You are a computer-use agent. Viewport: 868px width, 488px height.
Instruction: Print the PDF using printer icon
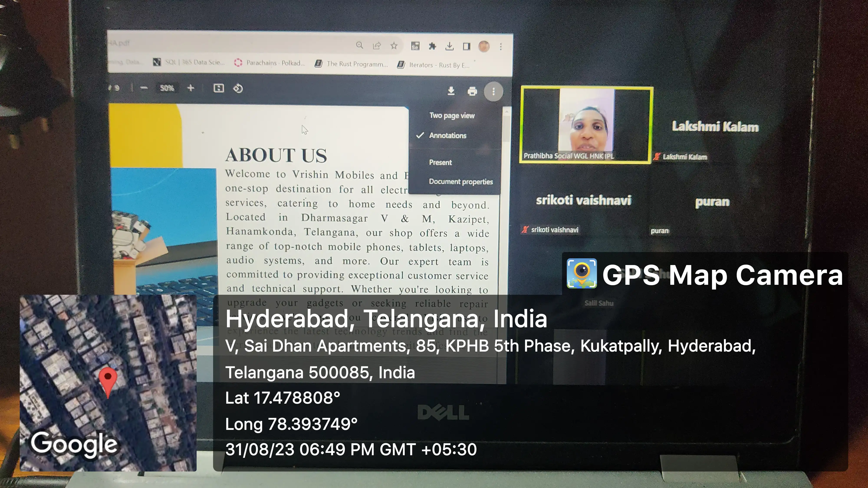pyautogui.click(x=472, y=91)
